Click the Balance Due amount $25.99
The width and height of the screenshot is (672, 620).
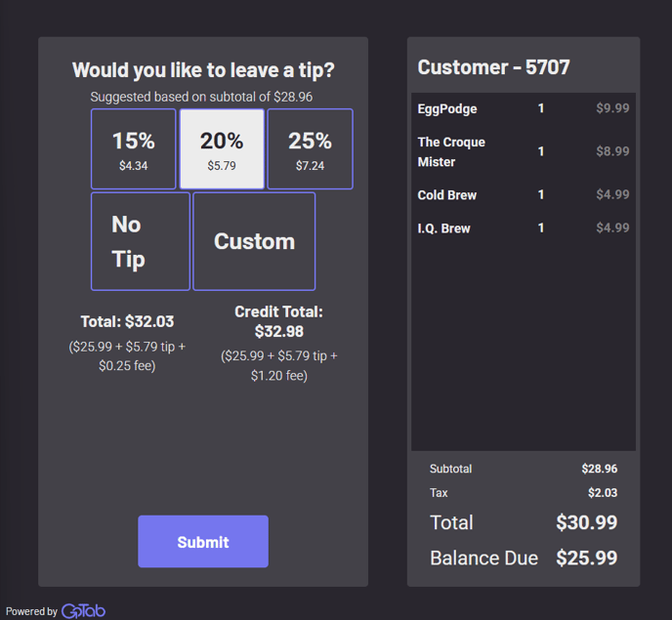[586, 558]
